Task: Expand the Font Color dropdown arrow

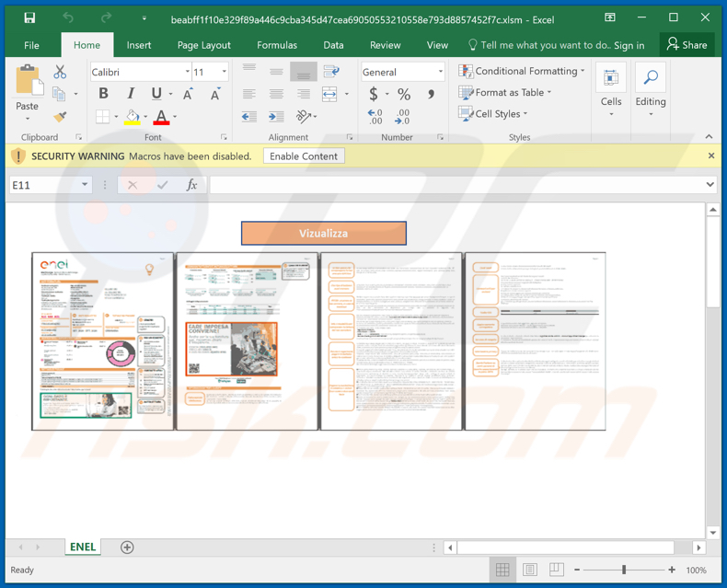Action: click(175, 117)
